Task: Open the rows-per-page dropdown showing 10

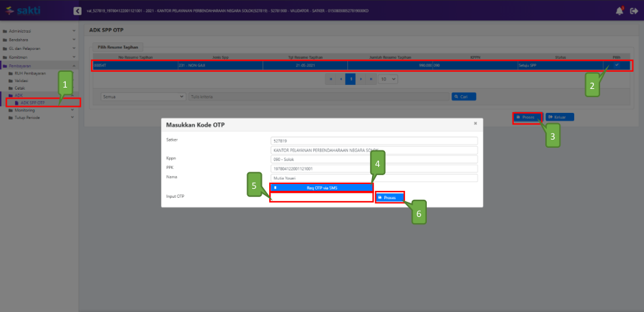Action: coord(388,79)
